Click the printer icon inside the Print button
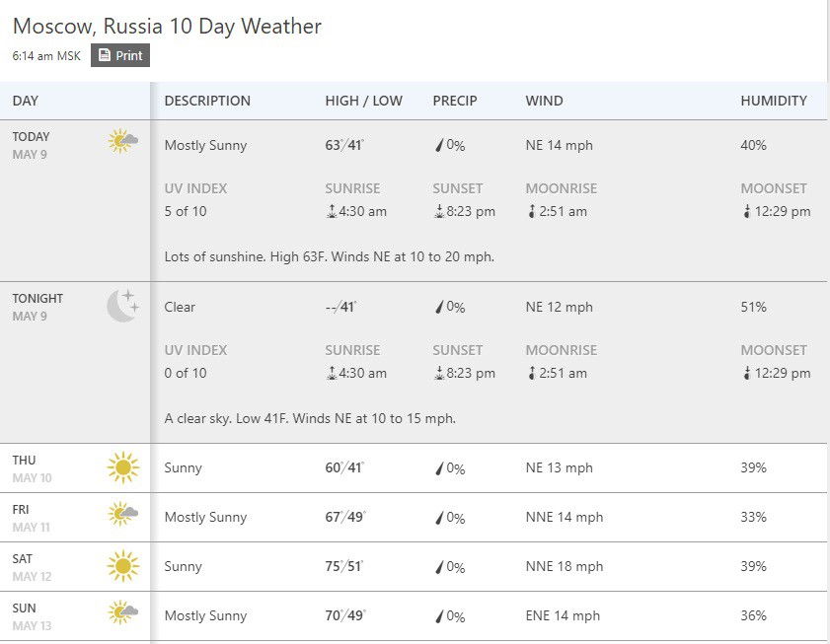 [105, 55]
